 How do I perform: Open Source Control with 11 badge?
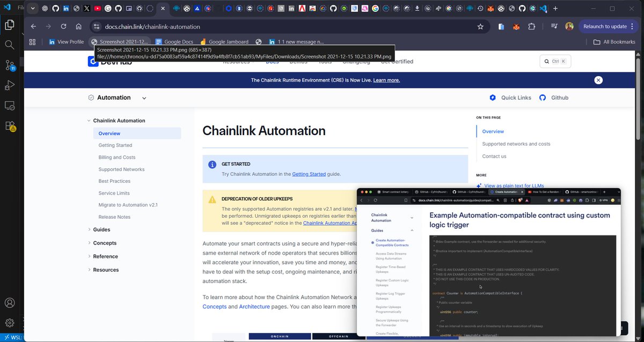pyautogui.click(x=10, y=65)
